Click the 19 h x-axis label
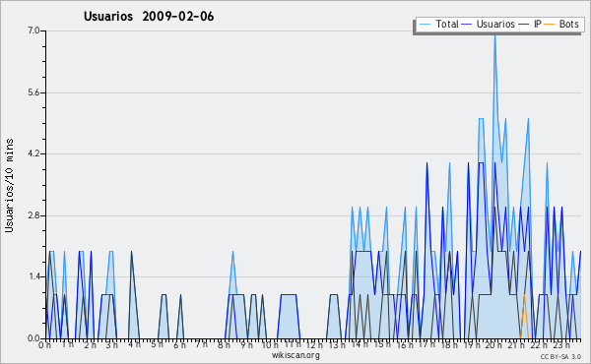The image size is (591, 364). (472, 345)
